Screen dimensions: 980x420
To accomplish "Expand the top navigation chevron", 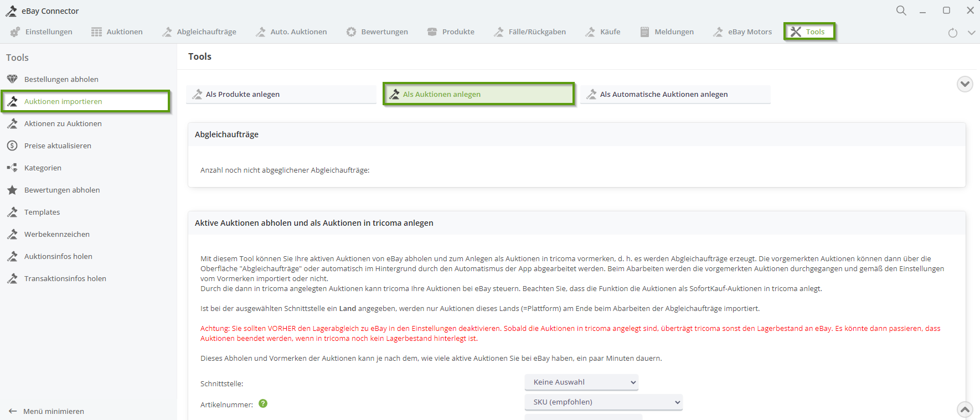I will click(x=971, y=33).
